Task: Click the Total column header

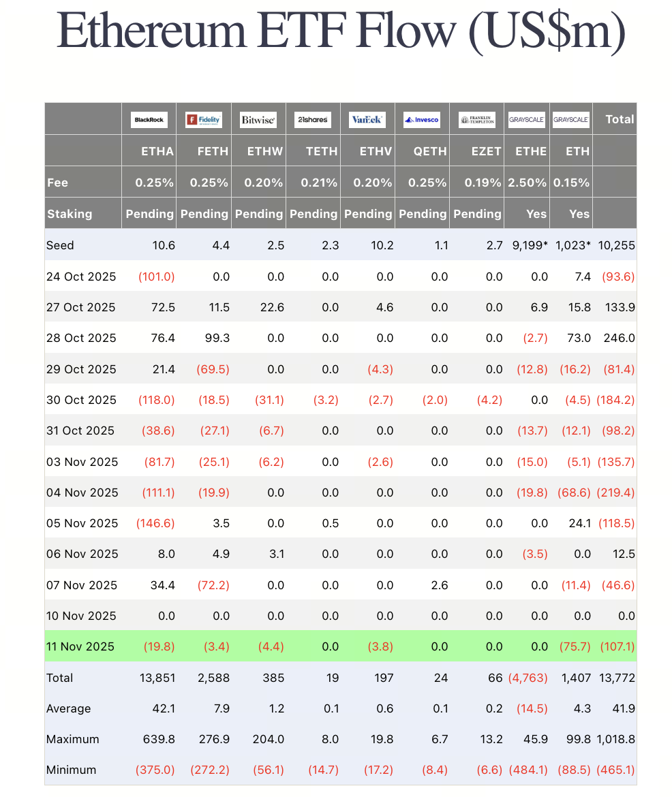Action: coord(620,119)
